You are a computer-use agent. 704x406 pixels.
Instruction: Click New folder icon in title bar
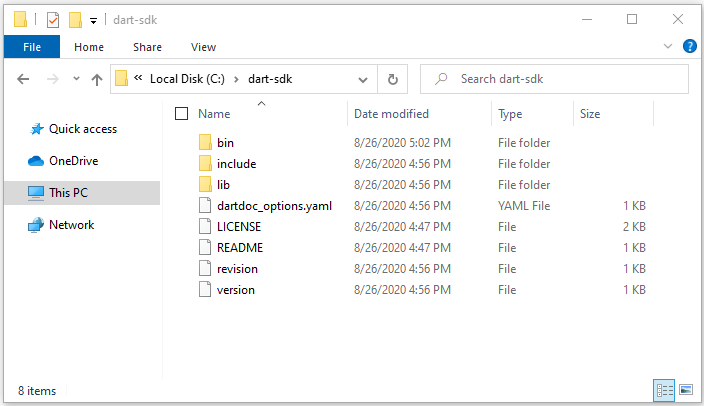point(75,20)
